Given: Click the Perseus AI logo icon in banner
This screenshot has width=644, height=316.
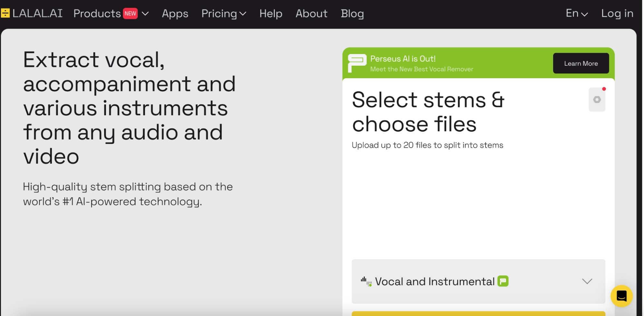Looking at the screenshot, I should click(x=357, y=63).
